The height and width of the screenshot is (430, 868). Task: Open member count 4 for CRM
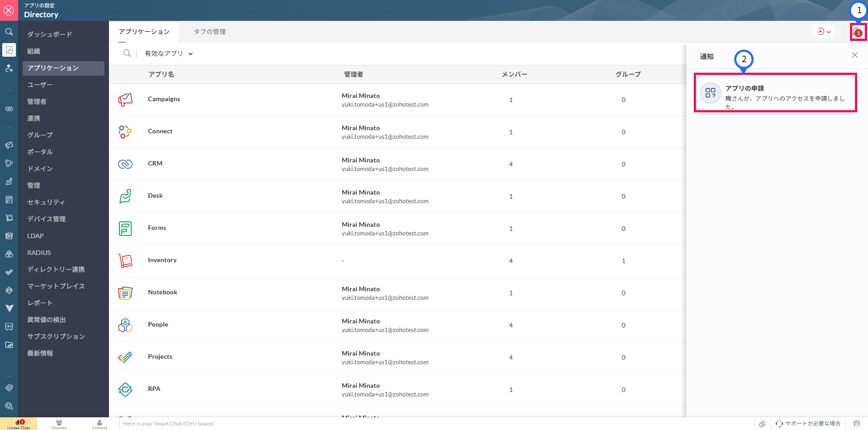(x=511, y=164)
